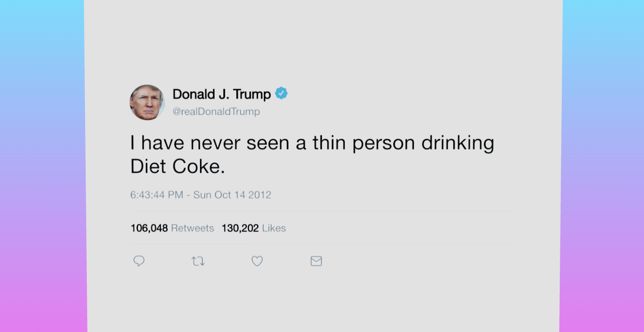Click the reply speech bubble icon
644x332 pixels.
[x=139, y=261]
